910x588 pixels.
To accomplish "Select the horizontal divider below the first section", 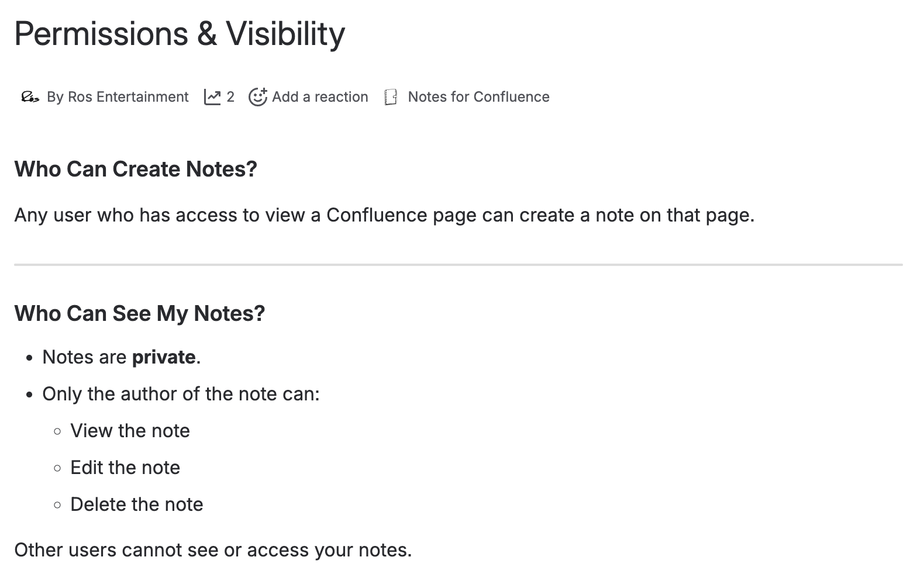I will coord(455,264).
